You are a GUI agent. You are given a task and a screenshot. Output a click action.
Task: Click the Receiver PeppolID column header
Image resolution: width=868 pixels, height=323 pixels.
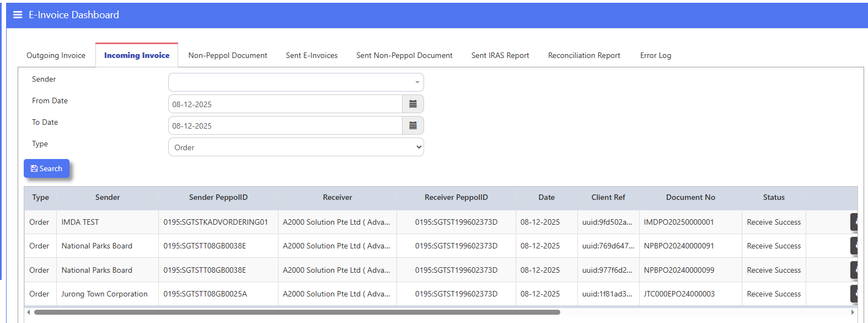456,197
